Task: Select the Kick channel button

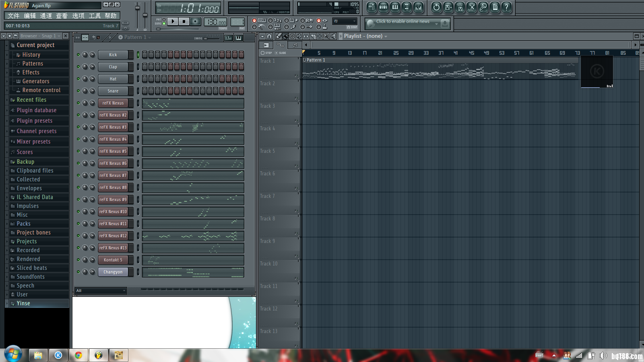Action: tap(113, 55)
